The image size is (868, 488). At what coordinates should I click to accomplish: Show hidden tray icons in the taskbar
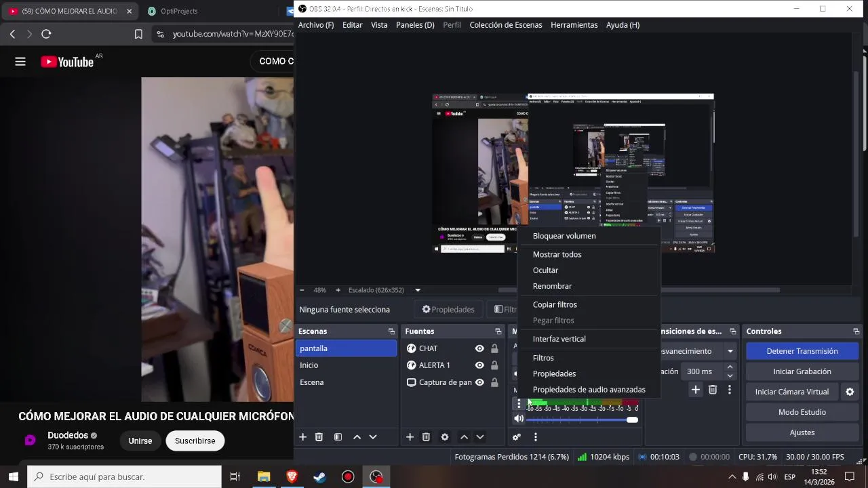pos(732,477)
